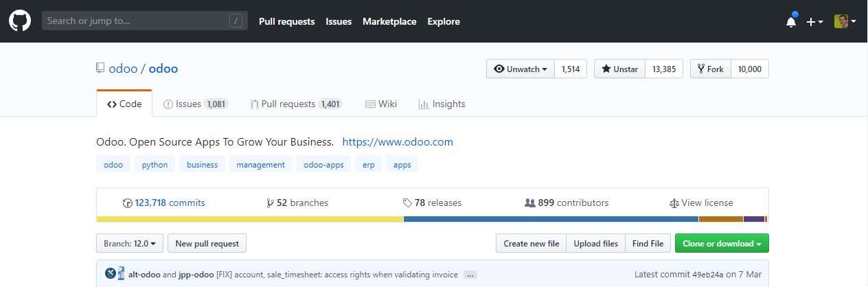Click the brown language bar segment
Viewport: 868px width, 287px height.
[721, 219]
